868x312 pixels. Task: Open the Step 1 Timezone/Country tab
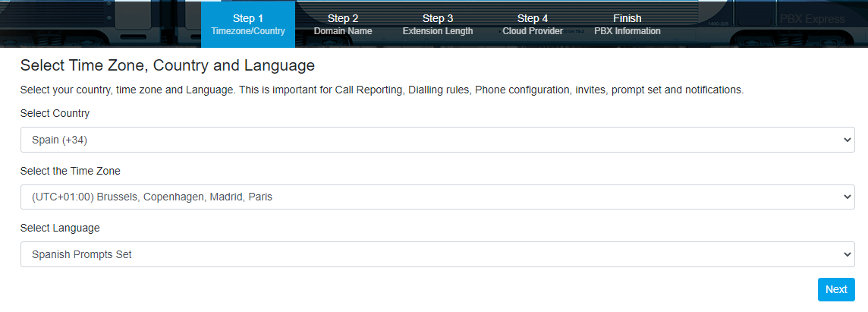(x=248, y=24)
